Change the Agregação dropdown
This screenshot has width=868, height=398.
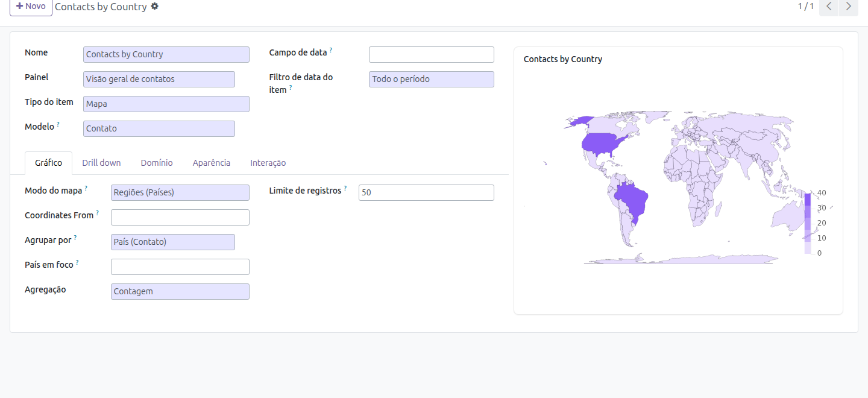pyautogui.click(x=180, y=291)
